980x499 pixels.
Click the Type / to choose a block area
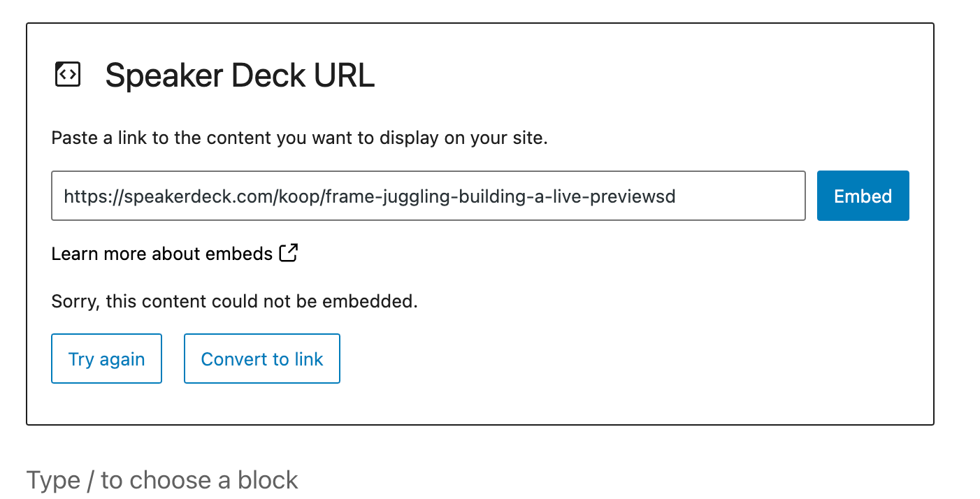(161, 479)
